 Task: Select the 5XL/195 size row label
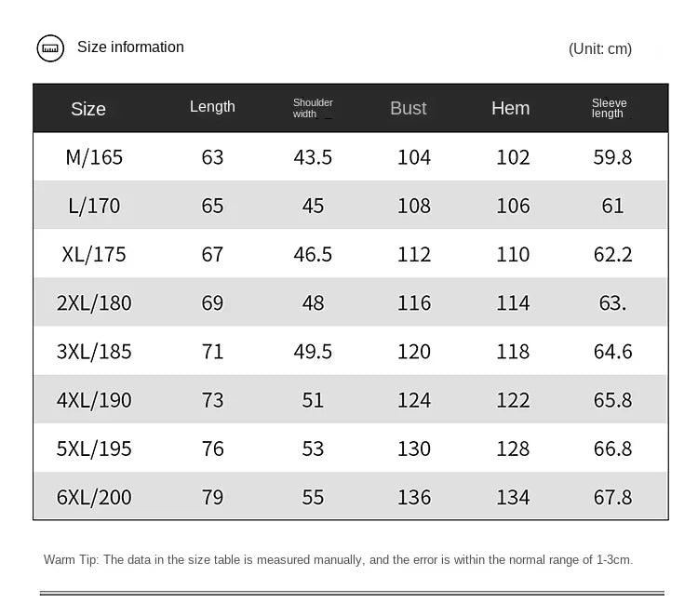(x=94, y=449)
